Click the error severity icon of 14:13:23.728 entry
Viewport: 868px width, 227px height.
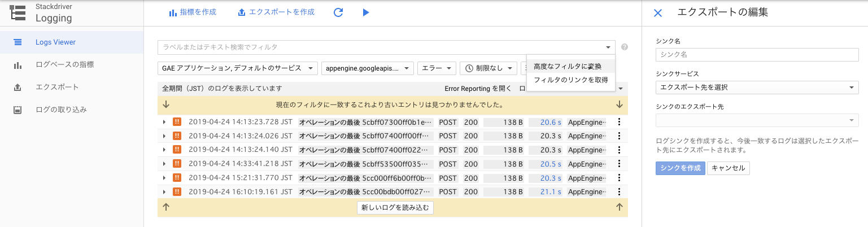pyautogui.click(x=177, y=121)
